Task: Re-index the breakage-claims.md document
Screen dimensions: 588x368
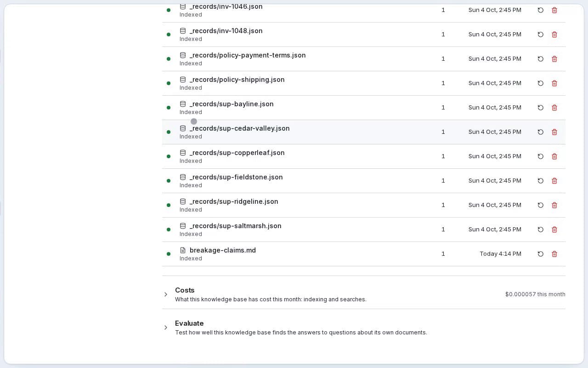Action: pos(541,254)
